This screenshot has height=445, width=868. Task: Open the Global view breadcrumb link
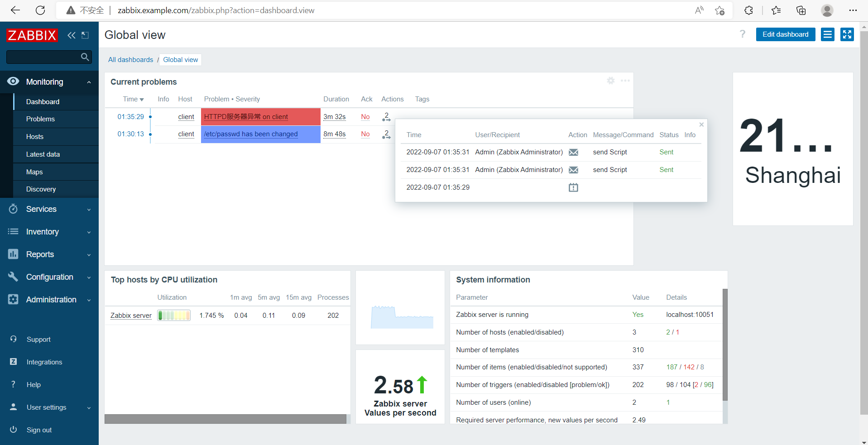click(x=181, y=60)
